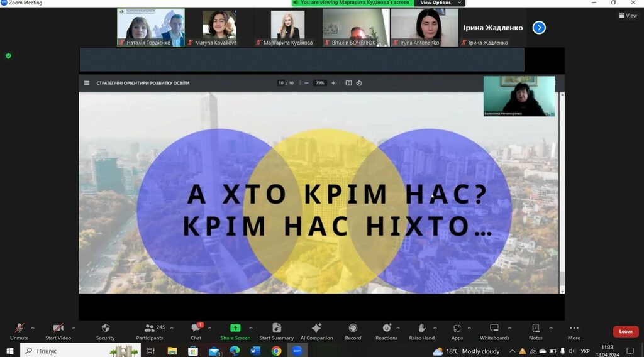Open the Apps panel

457,328
